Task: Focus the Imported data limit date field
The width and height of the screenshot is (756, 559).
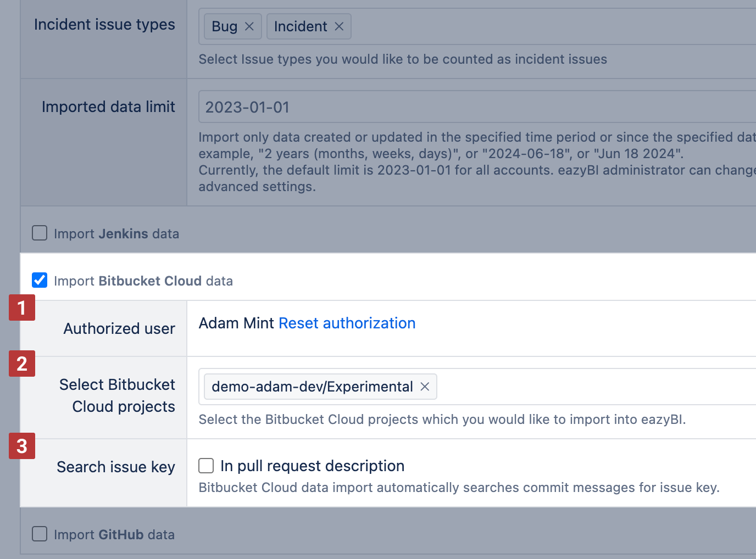Action: pyautogui.click(x=477, y=107)
